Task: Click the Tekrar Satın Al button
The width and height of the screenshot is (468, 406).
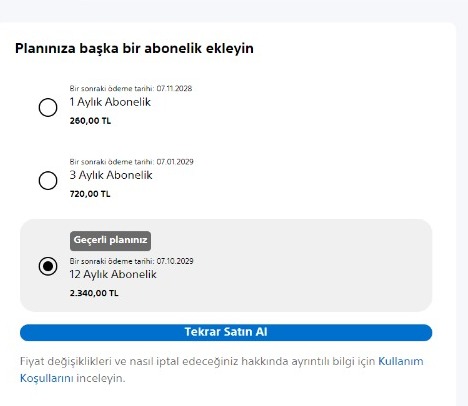Action: click(226, 332)
